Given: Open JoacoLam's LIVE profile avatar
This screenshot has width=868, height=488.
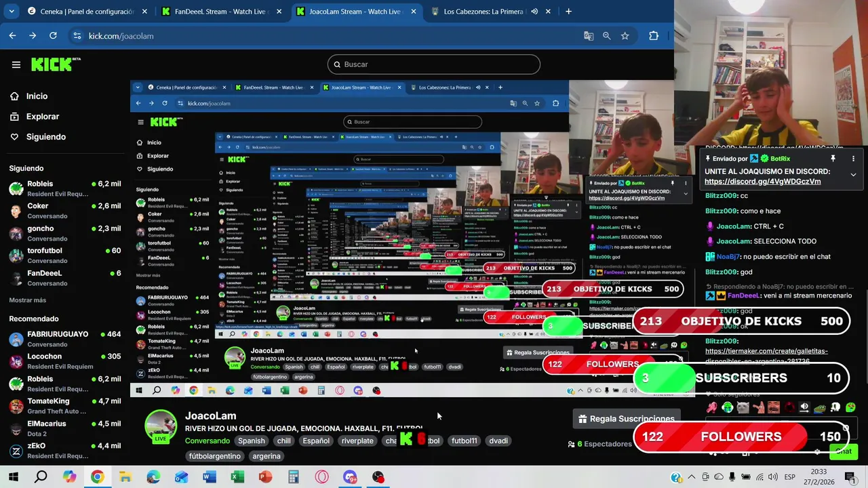Looking at the screenshot, I should click(x=161, y=427).
